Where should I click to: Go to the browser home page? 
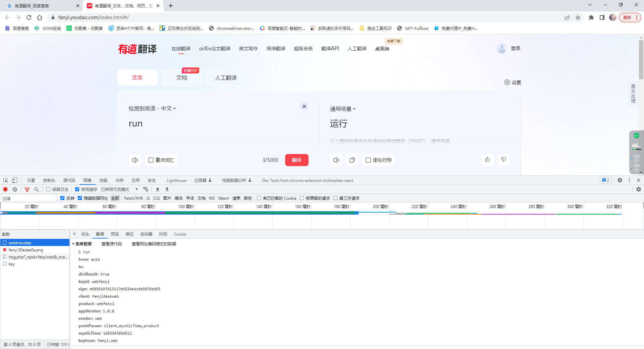click(40, 17)
